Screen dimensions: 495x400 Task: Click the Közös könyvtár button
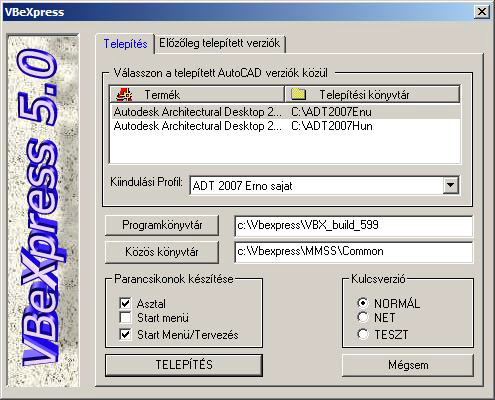(162, 251)
